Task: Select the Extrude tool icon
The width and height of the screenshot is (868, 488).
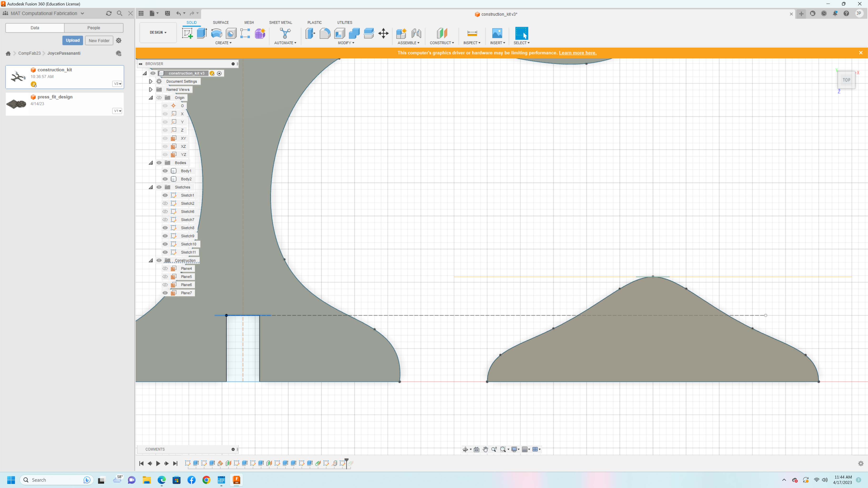Action: (201, 33)
